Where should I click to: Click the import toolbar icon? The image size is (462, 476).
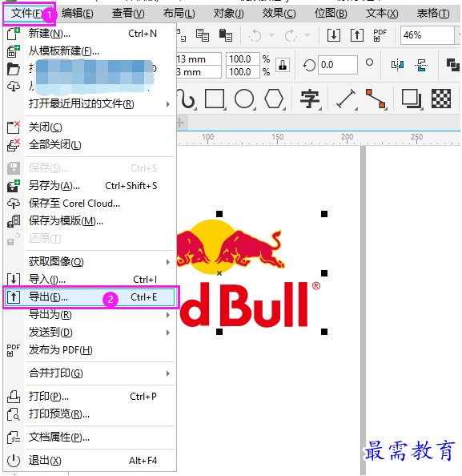pos(333,35)
